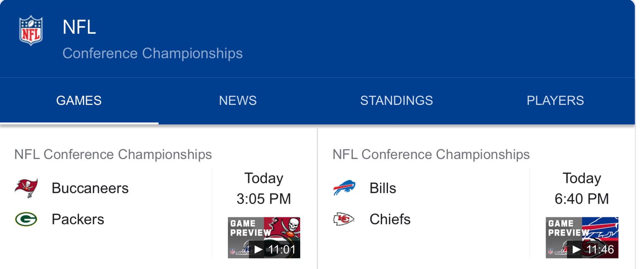Select the Packers team logo
The width and height of the screenshot is (644, 269).
pos(26,219)
